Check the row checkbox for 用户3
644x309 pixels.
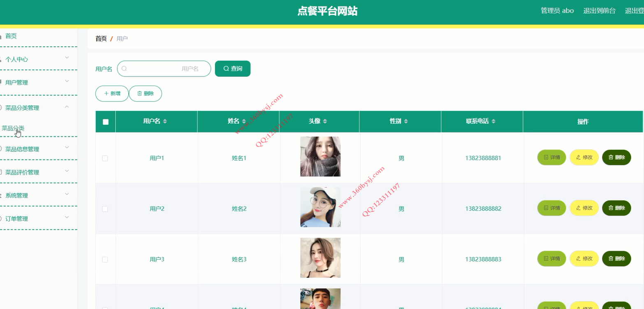(x=105, y=260)
